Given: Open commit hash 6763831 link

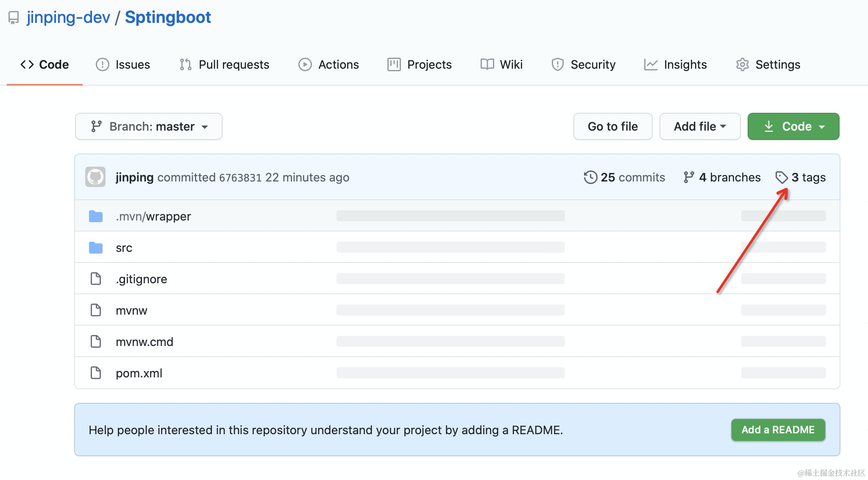Looking at the screenshot, I should click(x=240, y=178).
